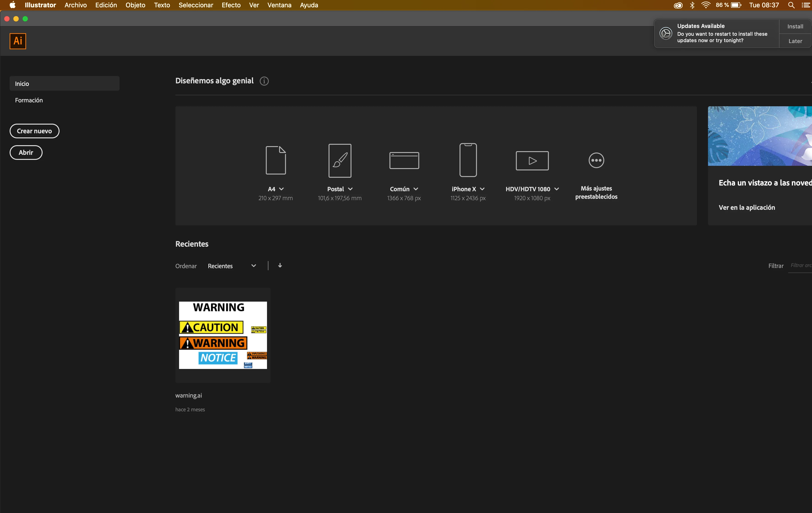Choose the Común web preset icon
This screenshot has width=812, height=513.
pos(404,160)
